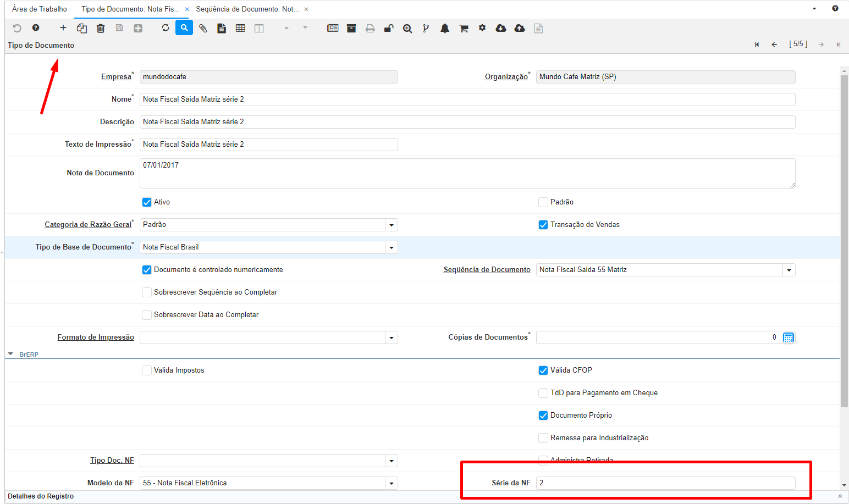
Task: Open the Attachment paperclip icon
Action: pos(203,29)
